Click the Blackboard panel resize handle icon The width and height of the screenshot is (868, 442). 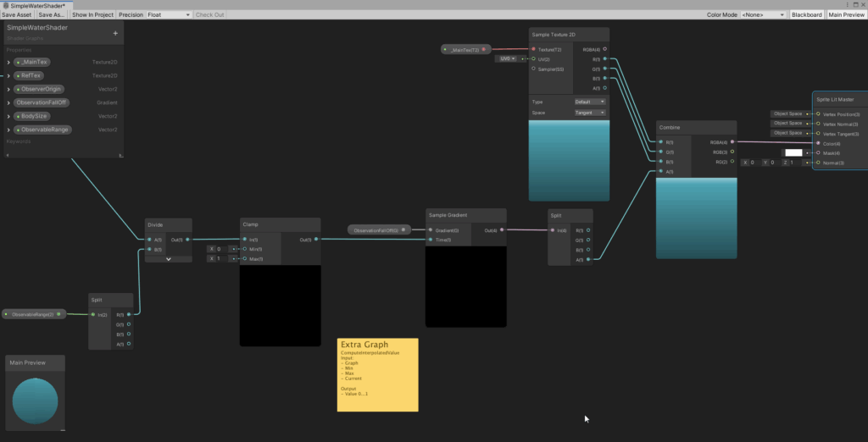click(x=120, y=156)
